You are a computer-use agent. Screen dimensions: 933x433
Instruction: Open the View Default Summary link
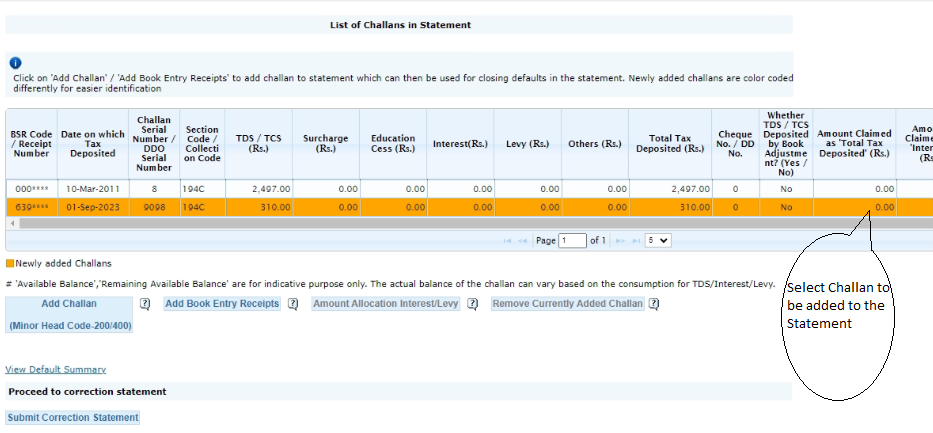(x=55, y=370)
